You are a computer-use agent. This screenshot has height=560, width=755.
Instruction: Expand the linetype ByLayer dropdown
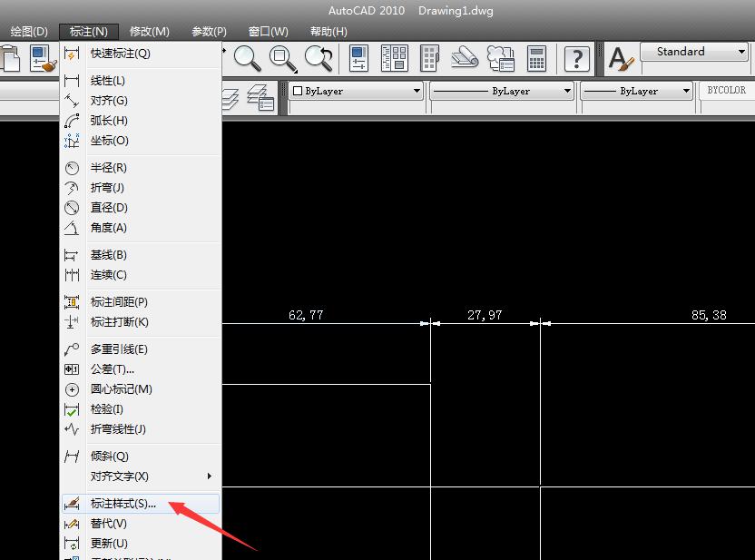[567, 91]
